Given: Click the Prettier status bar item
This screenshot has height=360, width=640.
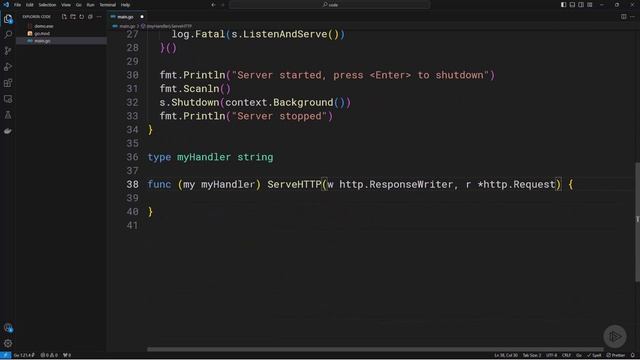Looking at the screenshot, I should pos(616,355).
